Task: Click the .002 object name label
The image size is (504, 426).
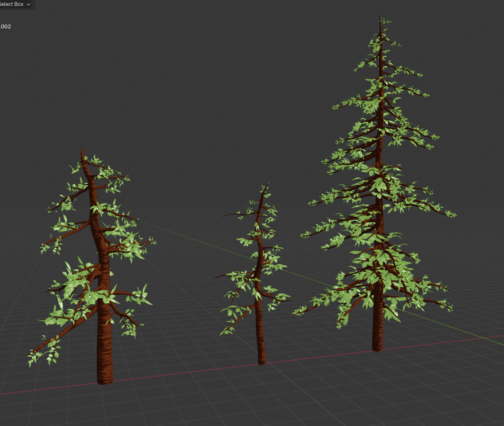Action: point(6,26)
